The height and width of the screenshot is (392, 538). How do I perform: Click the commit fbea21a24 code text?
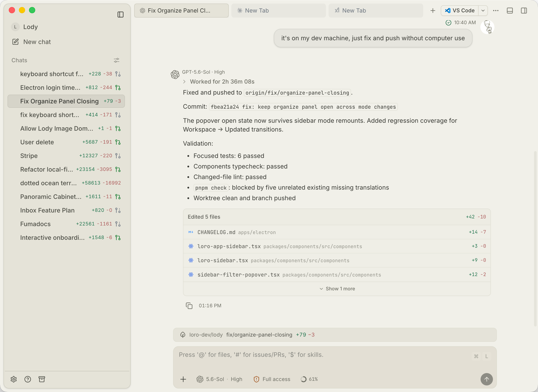303,107
